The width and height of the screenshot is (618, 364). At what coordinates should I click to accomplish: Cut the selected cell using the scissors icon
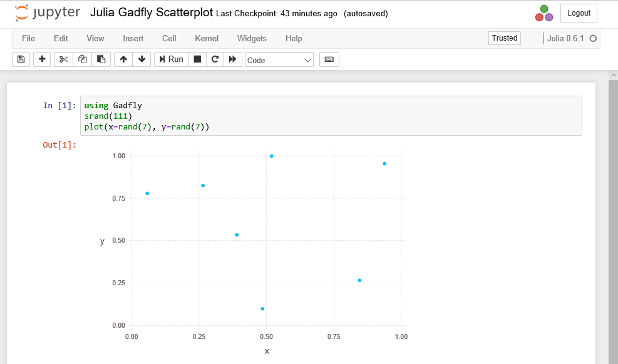coord(63,59)
